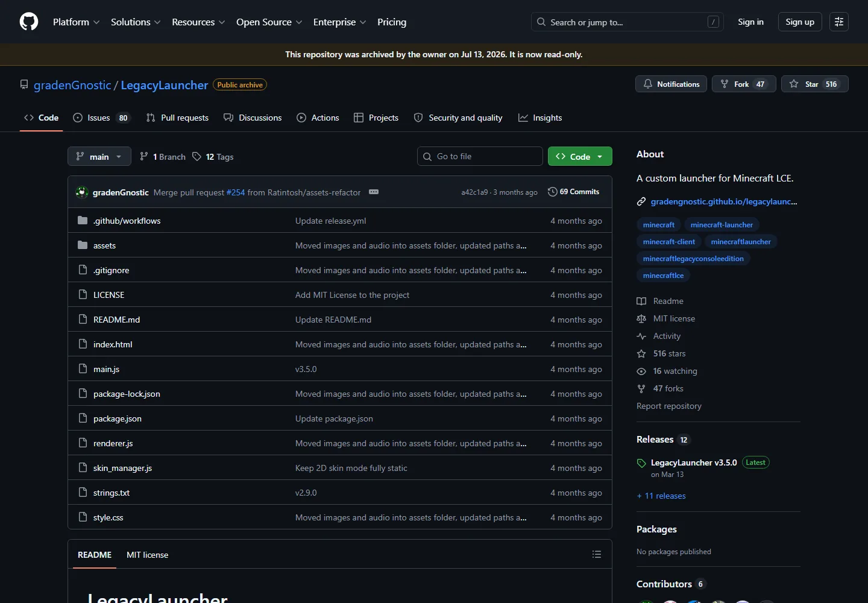Open pull request #254 link
868x603 pixels.
point(236,192)
